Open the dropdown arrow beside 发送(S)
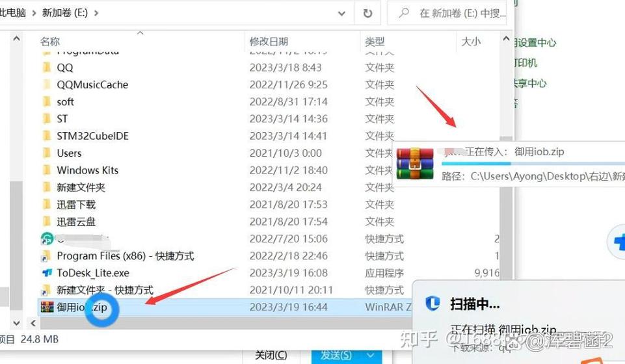Screen dimensions: 625x364 (x=371, y=356)
